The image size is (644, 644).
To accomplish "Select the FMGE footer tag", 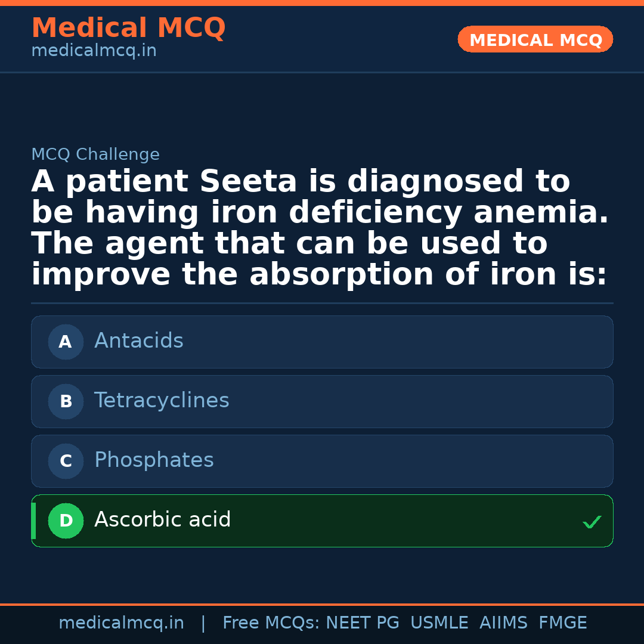I will 563,623.
